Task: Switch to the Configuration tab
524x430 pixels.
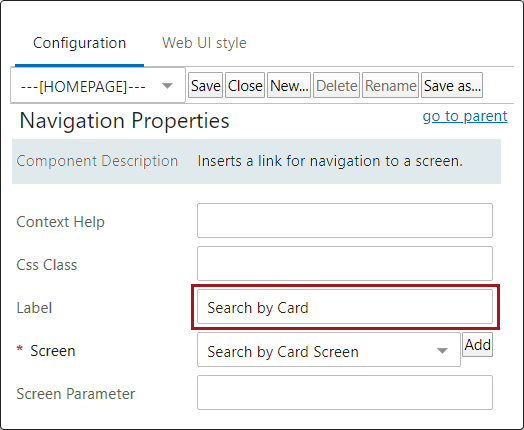Action: coord(80,43)
